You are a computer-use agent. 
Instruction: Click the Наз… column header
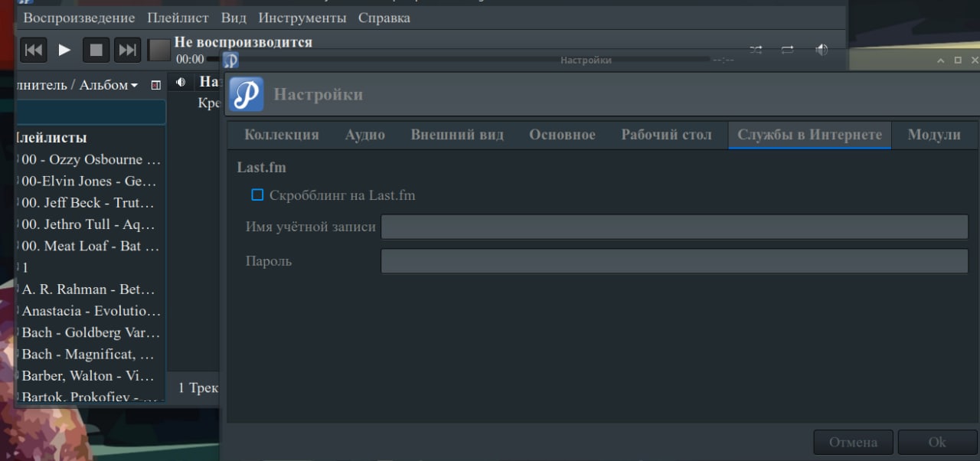coord(211,82)
